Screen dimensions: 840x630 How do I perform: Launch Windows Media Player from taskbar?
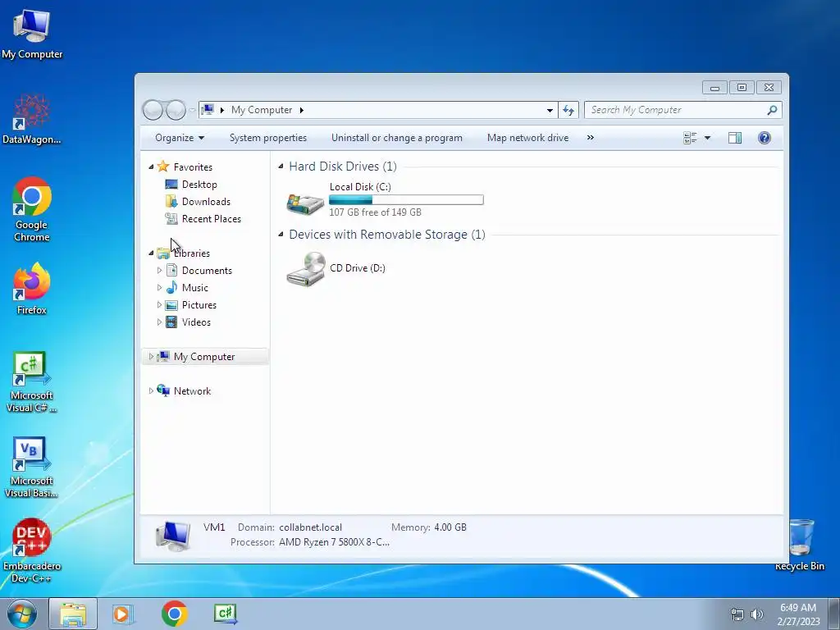(x=122, y=614)
